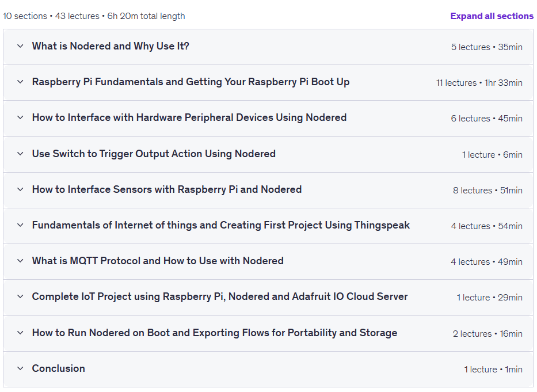Expand all sections of the curriculum
The image size is (537, 392).
click(x=492, y=16)
